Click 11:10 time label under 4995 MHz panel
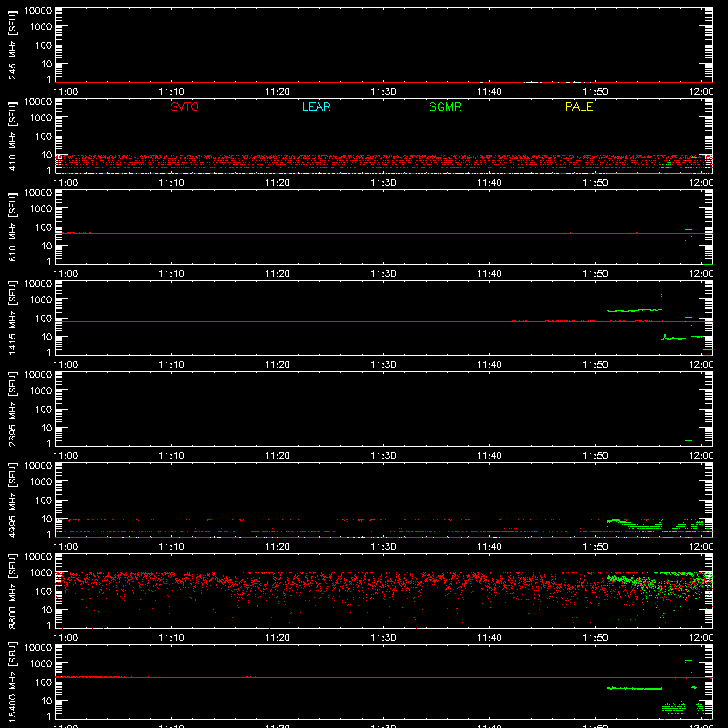Image resolution: width=728 pixels, height=728 pixels. pos(171,547)
